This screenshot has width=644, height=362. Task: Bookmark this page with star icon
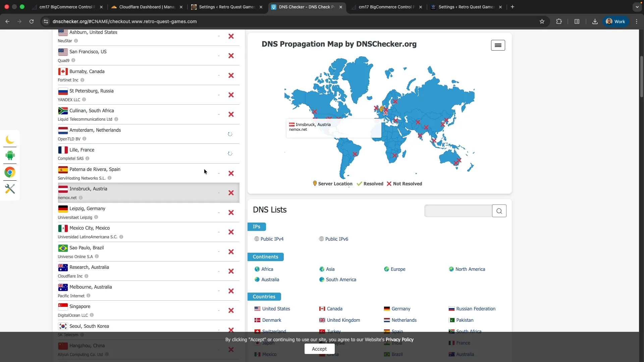coord(542,21)
